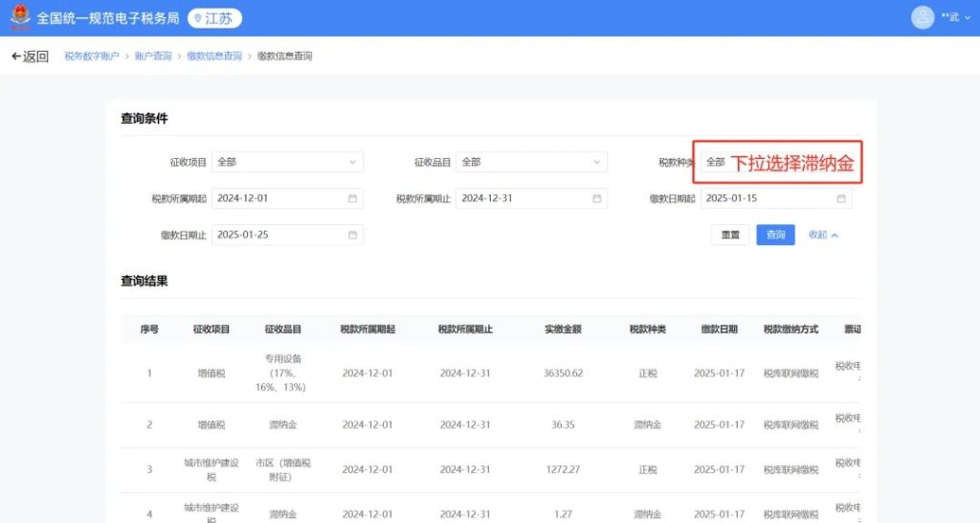Viewport: 980px width, 523px height.
Task: Click the tax bureau emblem logo
Action: 20,18
